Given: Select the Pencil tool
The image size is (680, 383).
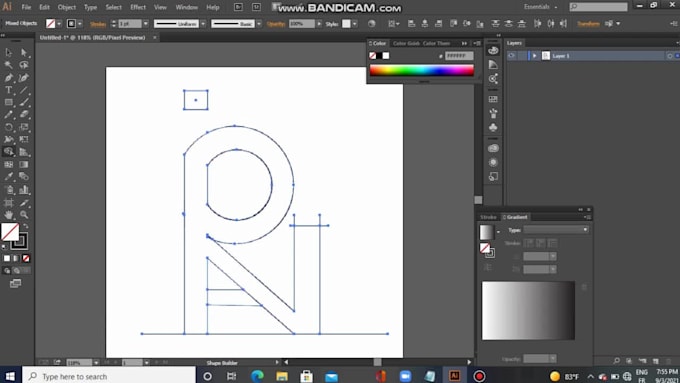Looking at the screenshot, I should (8, 115).
